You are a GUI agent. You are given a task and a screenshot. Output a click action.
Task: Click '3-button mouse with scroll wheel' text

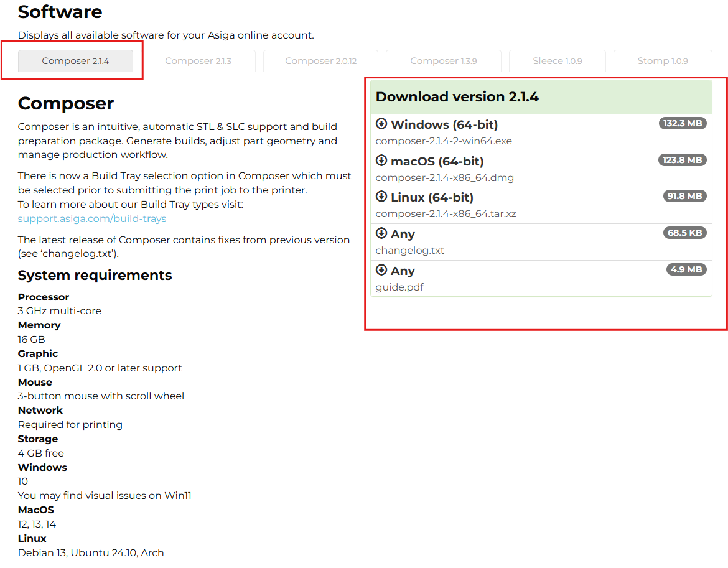pos(101,396)
